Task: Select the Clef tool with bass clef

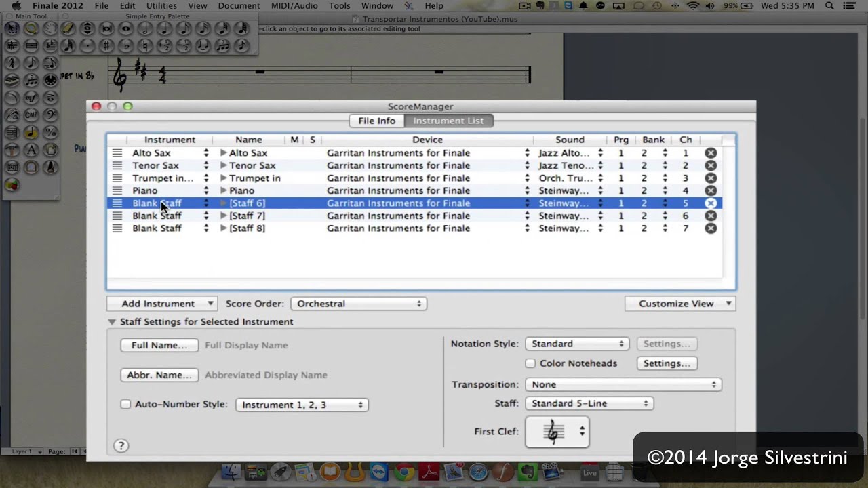Action: [50, 115]
